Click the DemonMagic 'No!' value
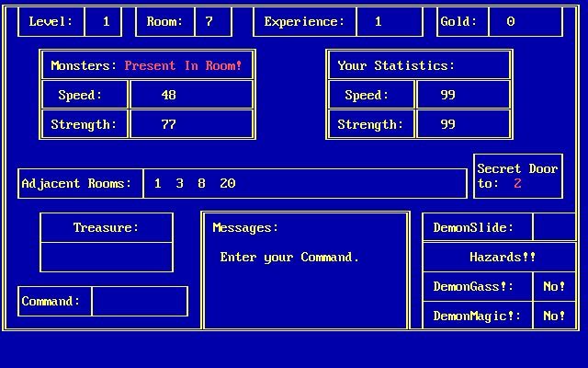This screenshot has height=368, width=588. coord(554,316)
